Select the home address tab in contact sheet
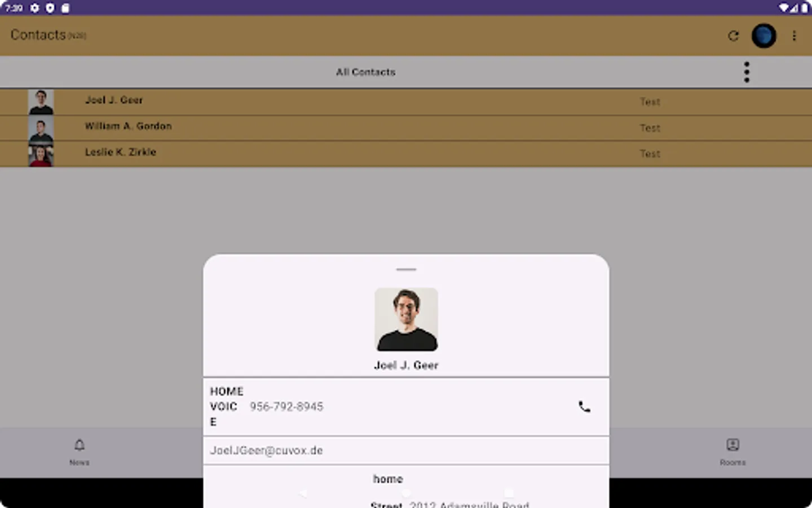 point(387,479)
